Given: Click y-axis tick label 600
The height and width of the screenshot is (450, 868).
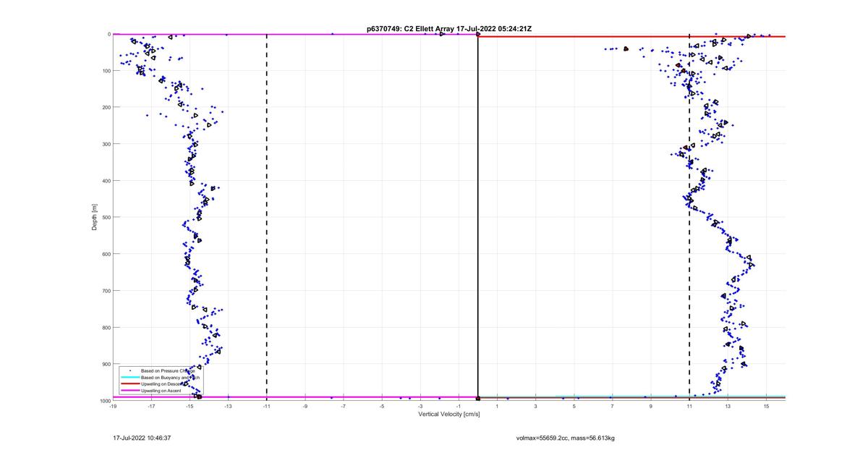Looking at the screenshot, I should (x=106, y=254).
